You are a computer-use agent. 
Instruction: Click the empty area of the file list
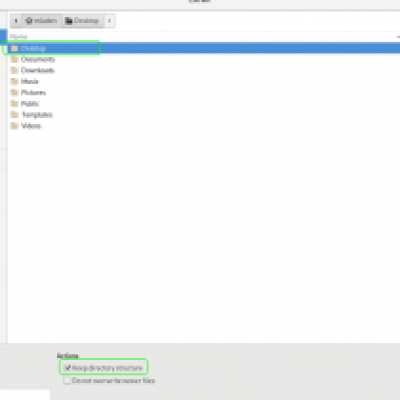pyautogui.click(x=204, y=233)
